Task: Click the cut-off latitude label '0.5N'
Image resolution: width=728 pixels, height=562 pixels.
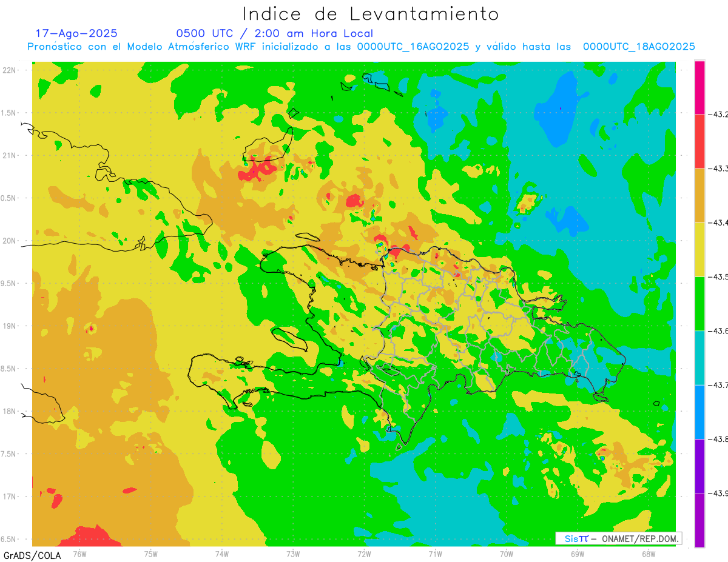Action: (x=8, y=198)
